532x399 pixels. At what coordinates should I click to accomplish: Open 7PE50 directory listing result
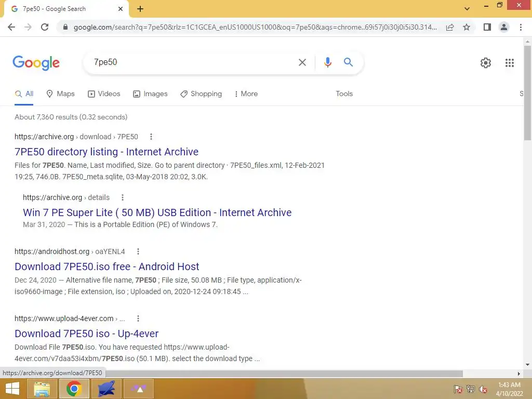click(107, 152)
